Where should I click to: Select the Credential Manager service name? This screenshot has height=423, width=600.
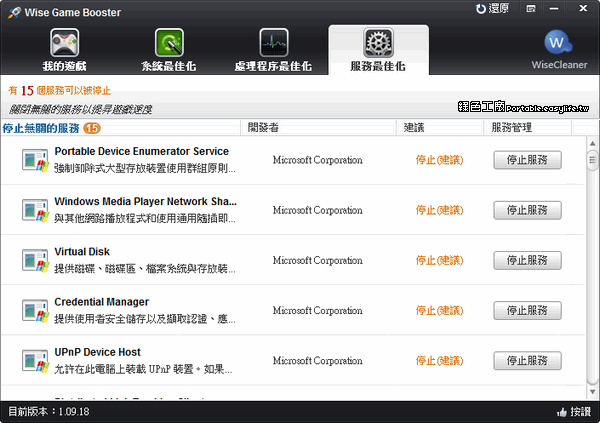tap(101, 302)
